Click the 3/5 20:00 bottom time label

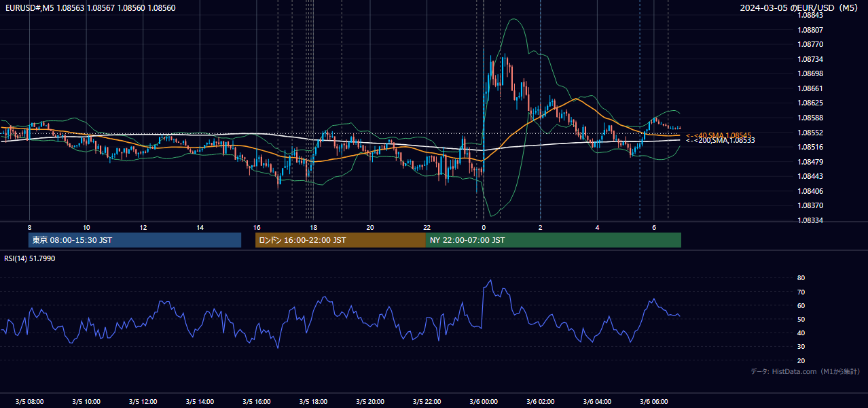(370, 402)
